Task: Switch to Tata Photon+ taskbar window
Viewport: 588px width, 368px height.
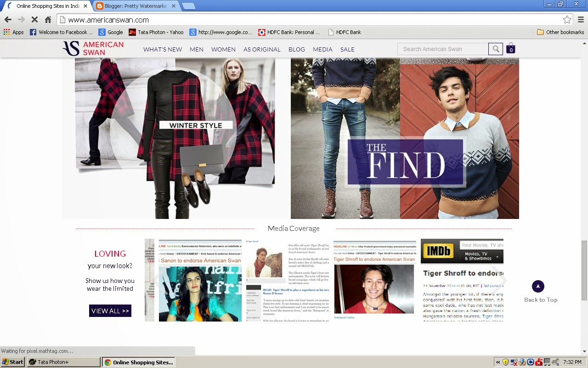Action: 63,362
